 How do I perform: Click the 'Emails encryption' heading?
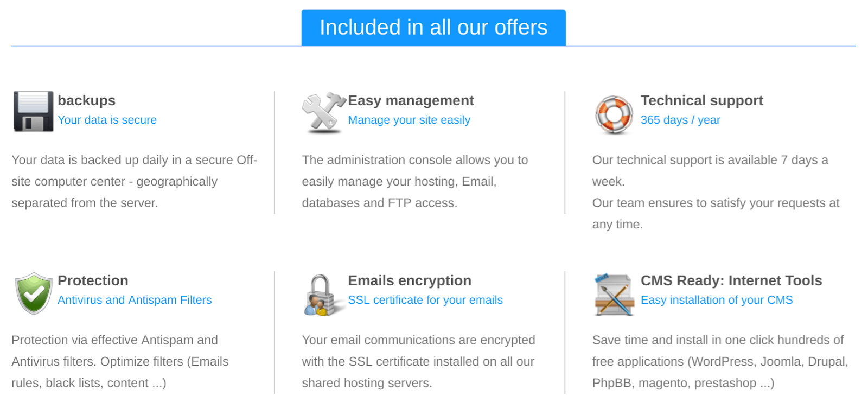(410, 280)
